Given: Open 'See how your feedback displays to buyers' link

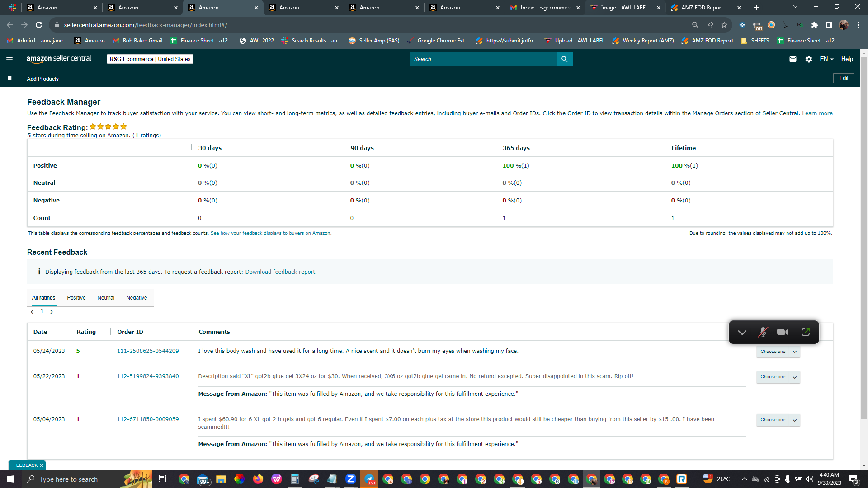Looking at the screenshot, I should tap(270, 233).
